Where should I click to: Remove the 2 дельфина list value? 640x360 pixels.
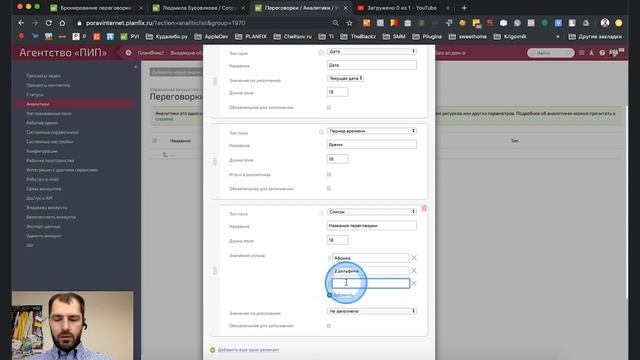(x=414, y=271)
